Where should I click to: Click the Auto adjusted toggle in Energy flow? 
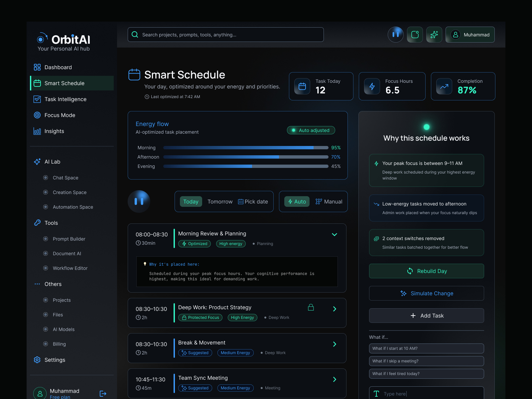click(x=311, y=130)
